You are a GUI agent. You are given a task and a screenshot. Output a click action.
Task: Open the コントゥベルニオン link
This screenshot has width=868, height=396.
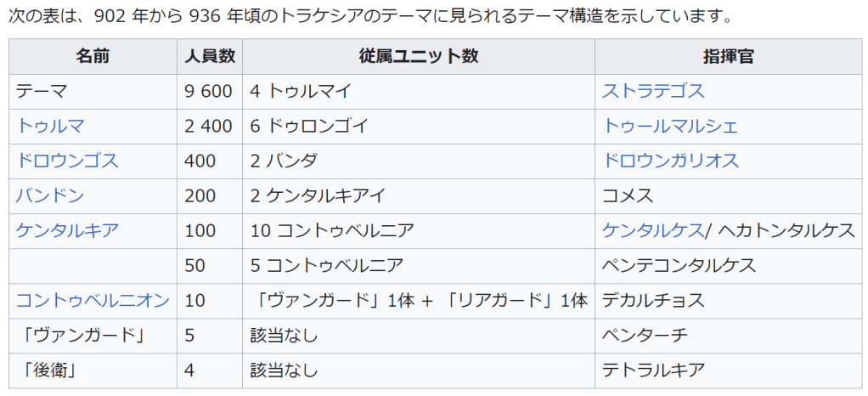(x=93, y=300)
